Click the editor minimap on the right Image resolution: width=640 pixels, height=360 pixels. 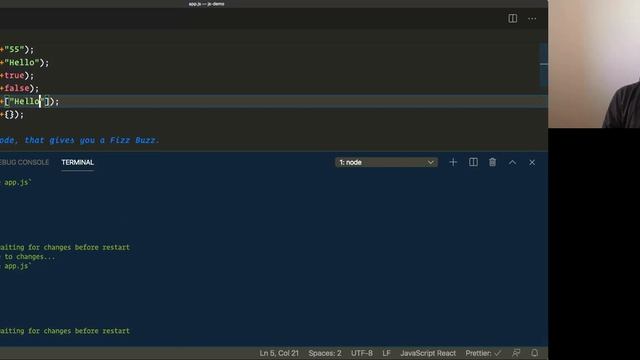coord(543,65)
